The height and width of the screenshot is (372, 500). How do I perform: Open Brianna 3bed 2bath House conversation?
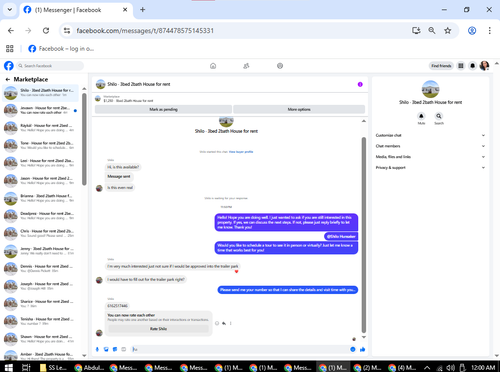pos(41,198)
